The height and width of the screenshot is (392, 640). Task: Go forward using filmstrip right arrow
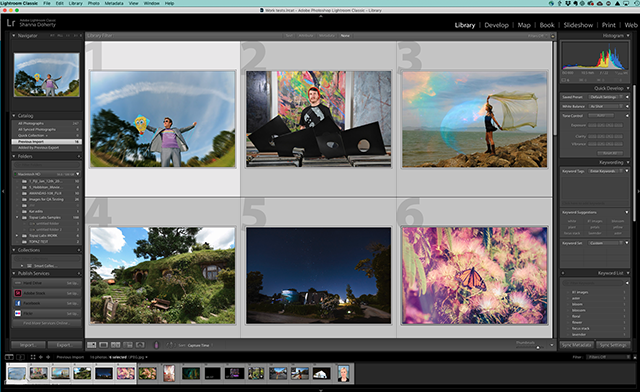pyautogui.click(x=48, y=357)
